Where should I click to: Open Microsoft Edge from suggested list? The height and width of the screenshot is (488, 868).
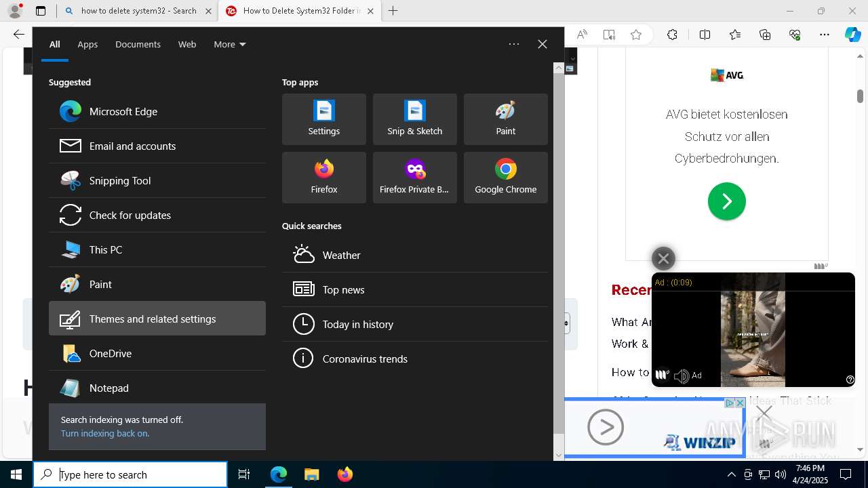(157, 111)
